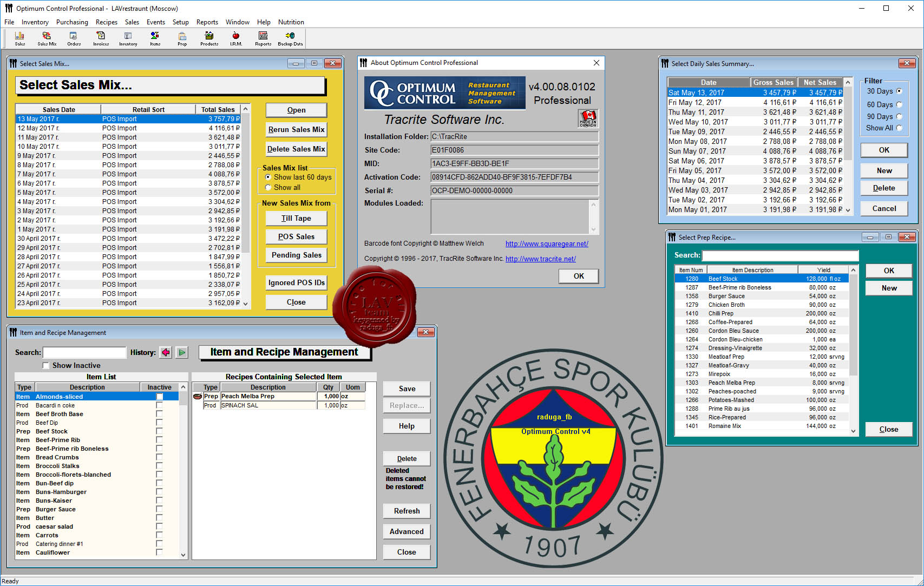Open the Nutrition menu
Image resolution: width=924 pixels, height=586 pixels.
coord(291,22)
